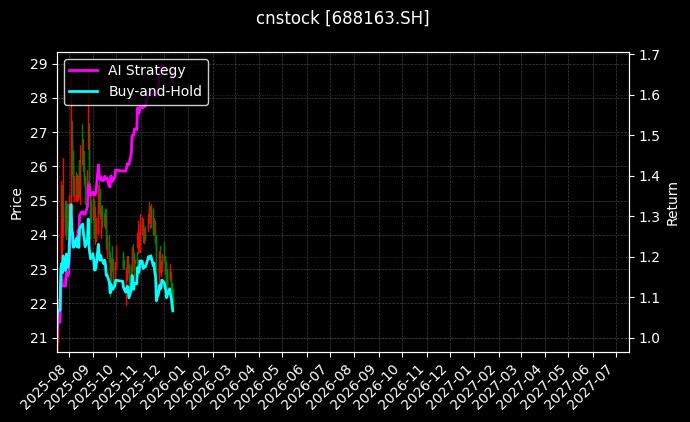Click the magenta line swatch in legend
The width and height of the screenshot is (690, 422).
point(84,70)
